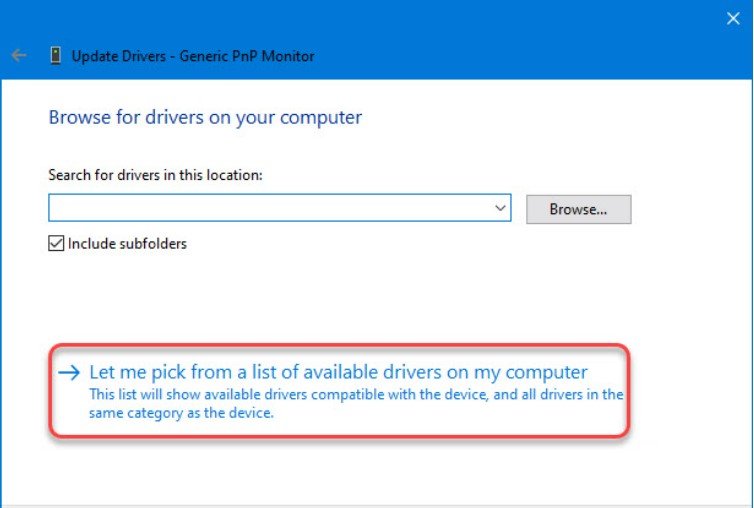Click blank white area below Include subfolders
This screenshot has width=754, height=508.
[x=300, y=300]
